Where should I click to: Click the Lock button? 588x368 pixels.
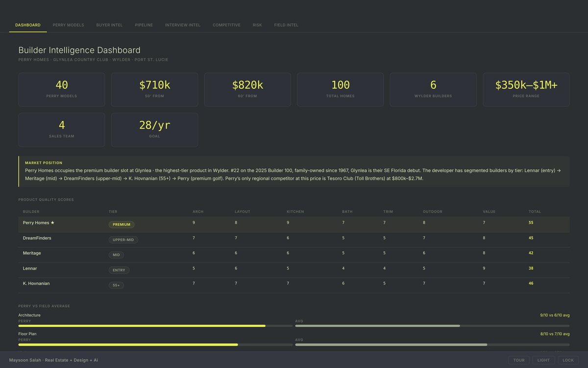[568, 360]
